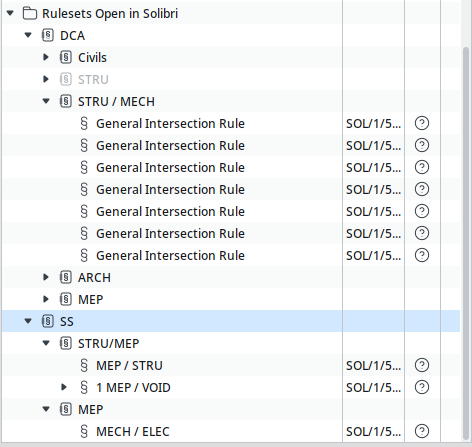Click the STRU / MECH ruleset icon

pyautogui.click(x=66, y=101)
